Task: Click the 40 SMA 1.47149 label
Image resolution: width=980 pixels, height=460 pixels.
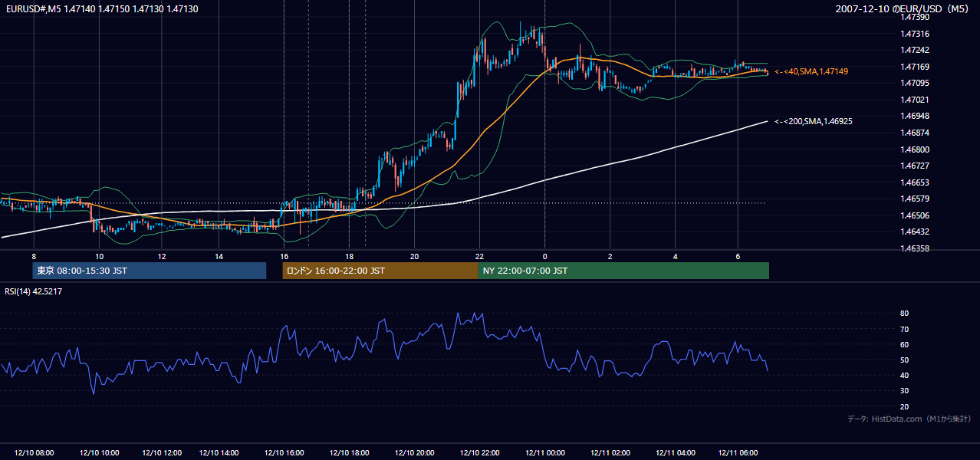Action: point(811,71)
